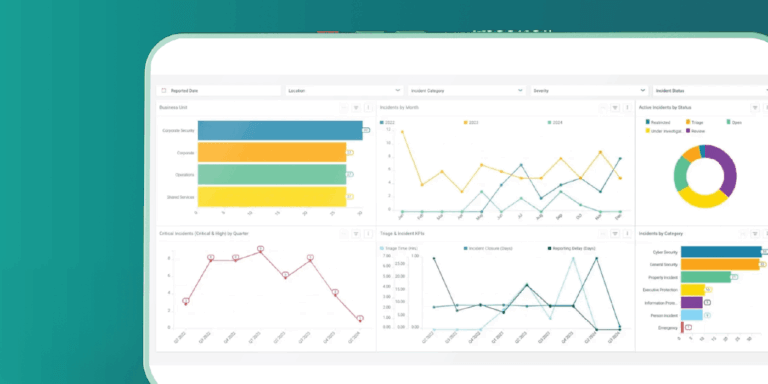The height and width of the screenshot is (384, 768).
Task: Click the Cyber Security category label
Action: [666, 253]
